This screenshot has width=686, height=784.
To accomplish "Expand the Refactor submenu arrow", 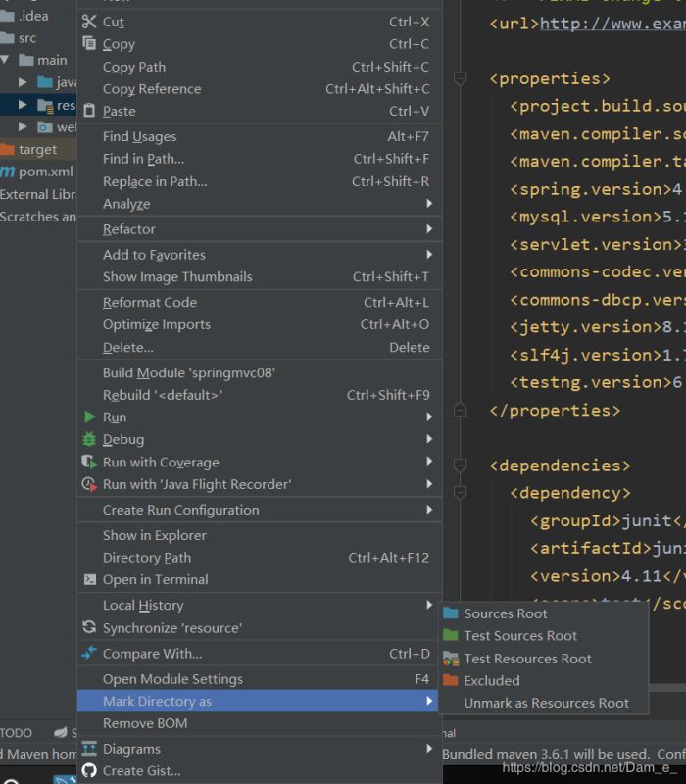I will [x=429, y=229].
